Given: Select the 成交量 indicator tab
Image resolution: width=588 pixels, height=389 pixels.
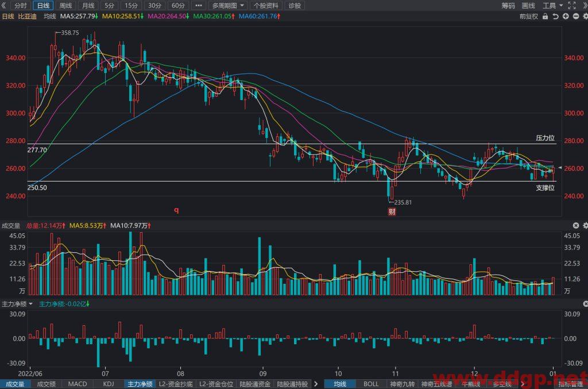Looking at the screenshot, I should pyautogui.click(x=14, y=384).
